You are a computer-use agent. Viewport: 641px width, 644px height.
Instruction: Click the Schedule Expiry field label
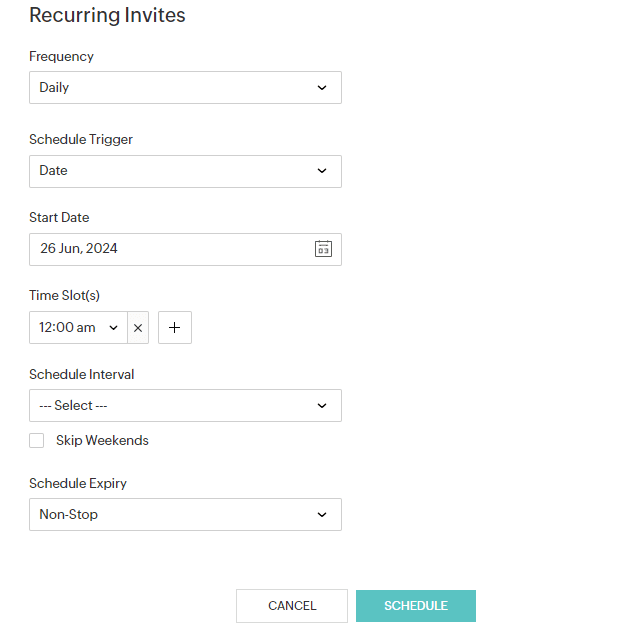(78, 484)
